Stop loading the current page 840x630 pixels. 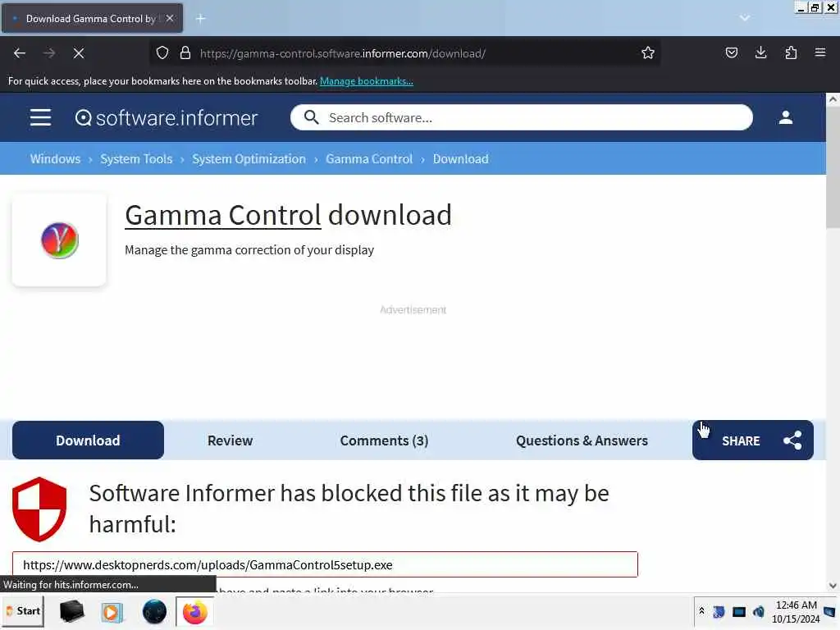point(78,53)
